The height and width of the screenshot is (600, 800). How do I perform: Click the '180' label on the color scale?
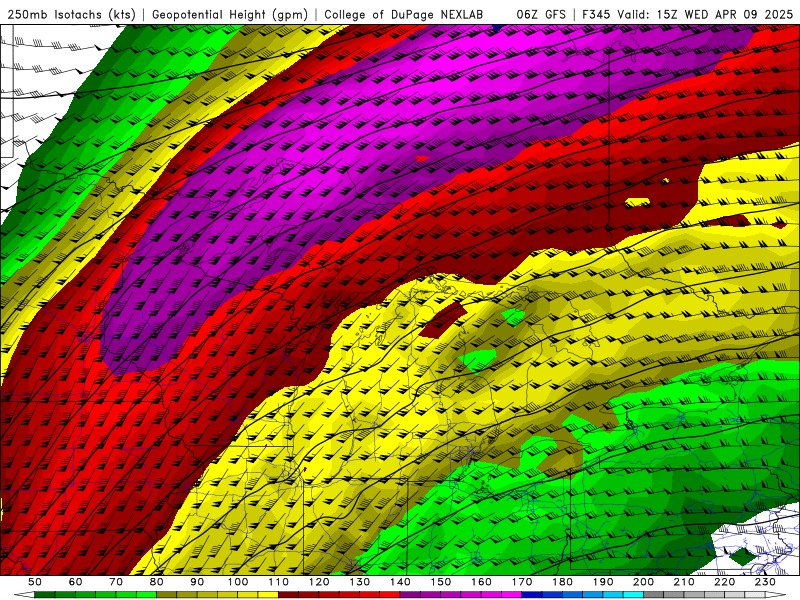tap(562, 582)
